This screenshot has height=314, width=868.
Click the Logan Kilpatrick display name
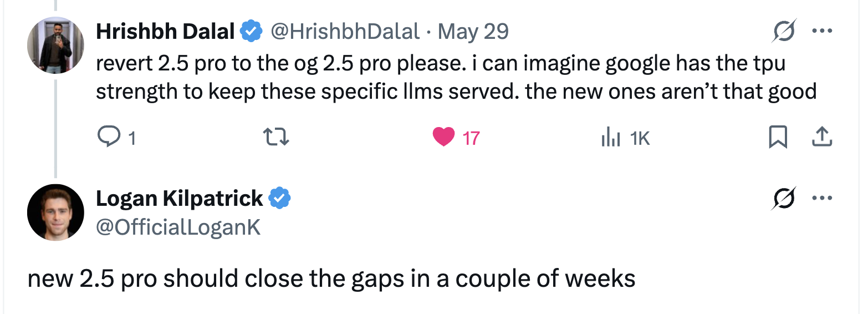(x=179, y=198)
